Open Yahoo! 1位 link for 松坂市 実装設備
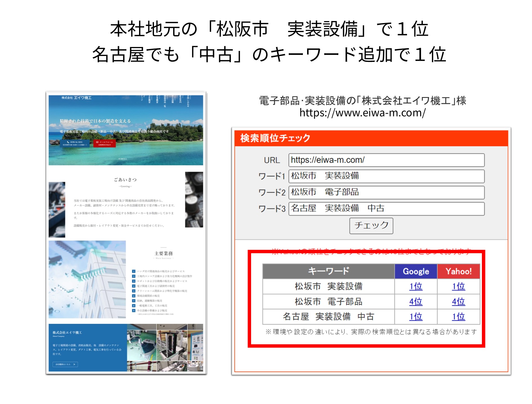532x404 pixels. pyautogui.click(x=458, y=286)
